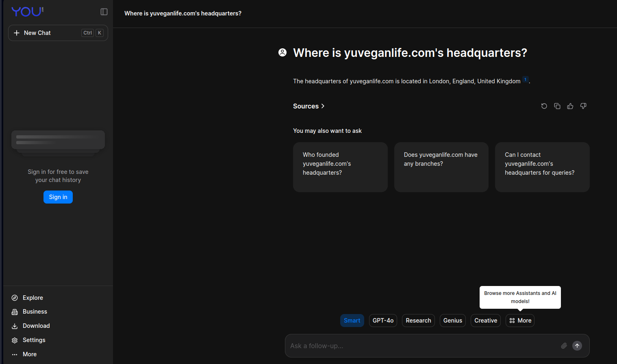Image resolution: width=617 pixels, height=364 pixels.
Task: Expand the Sources section
Action: [x=309, y=106]
